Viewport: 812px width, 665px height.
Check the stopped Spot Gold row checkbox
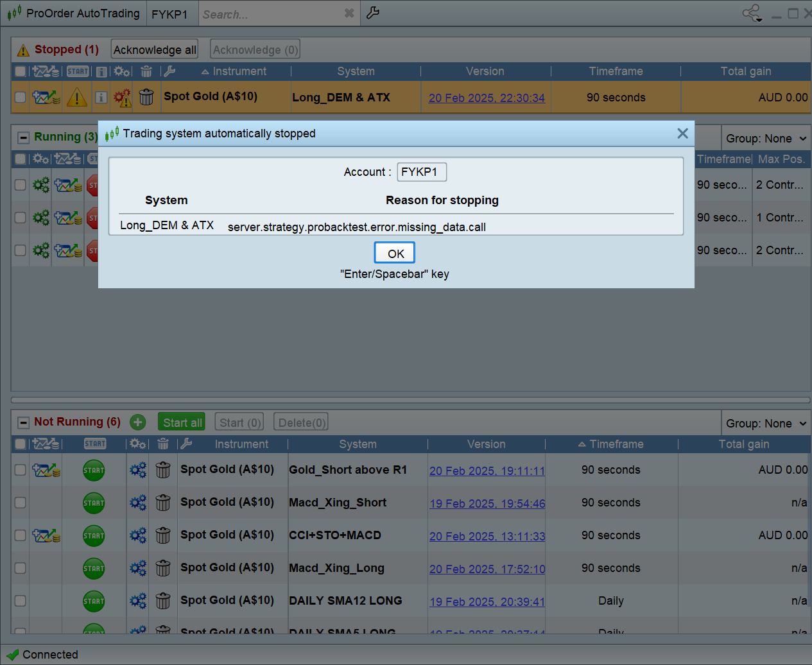click(21, 97)
